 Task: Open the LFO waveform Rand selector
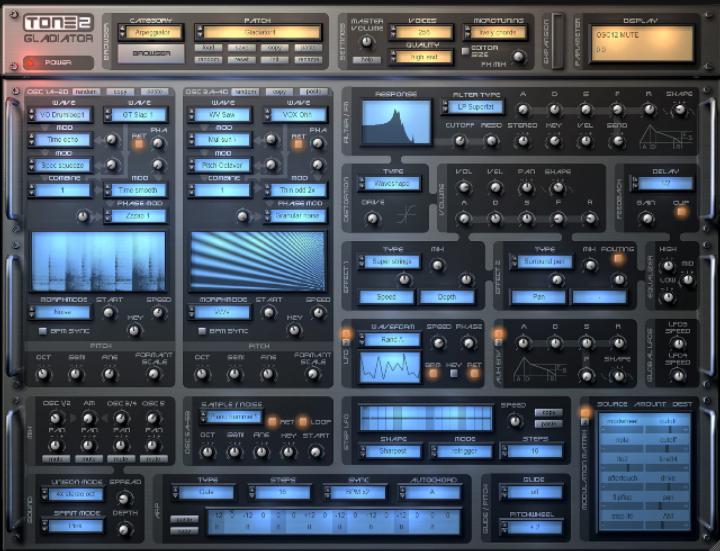click(389, 340)
